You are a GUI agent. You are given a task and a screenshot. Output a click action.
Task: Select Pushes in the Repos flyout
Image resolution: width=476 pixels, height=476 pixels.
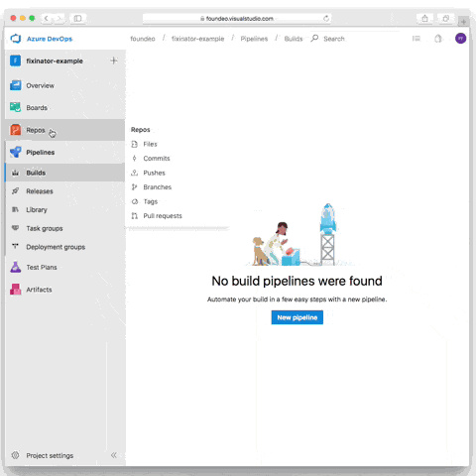[154, 173]
